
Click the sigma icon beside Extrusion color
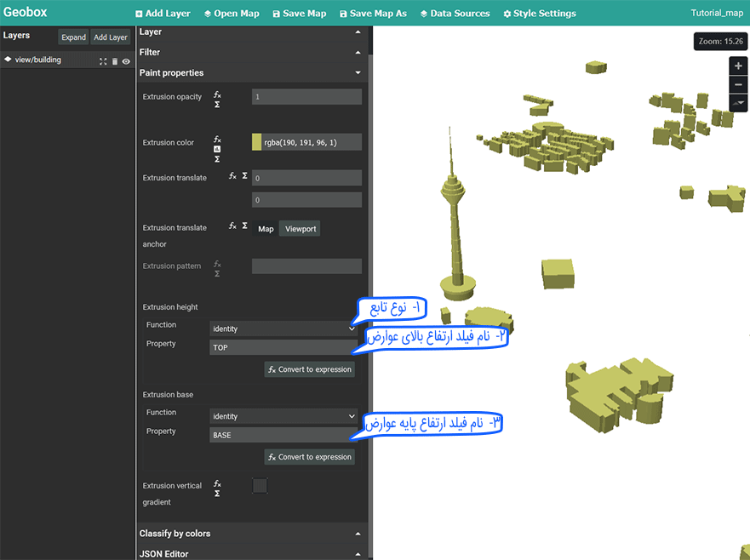[217, 159]
